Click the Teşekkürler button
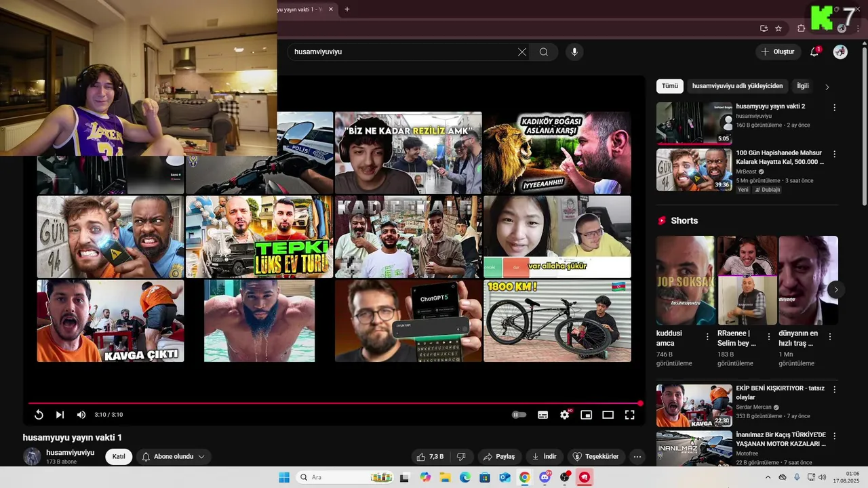 [596, 457]
